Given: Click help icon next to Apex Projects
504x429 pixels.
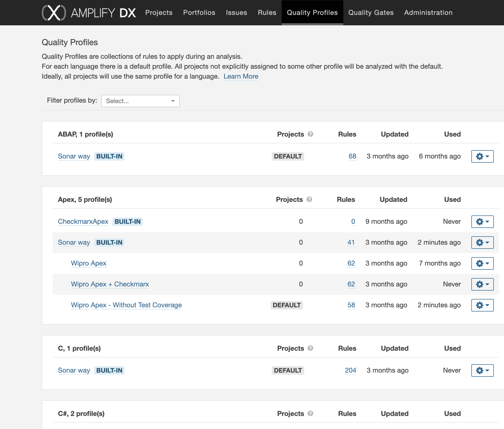Looking at the screenshot, I should tap(309, 199).
